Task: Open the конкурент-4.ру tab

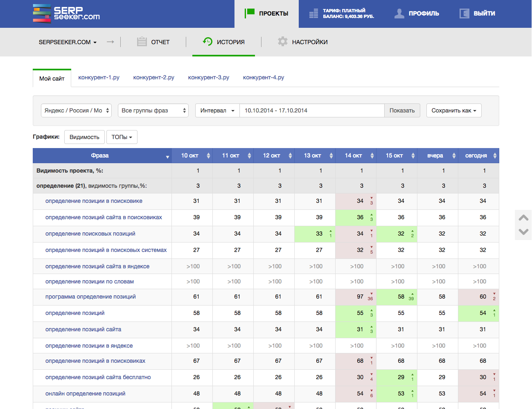Action: [x=263, y=77]
